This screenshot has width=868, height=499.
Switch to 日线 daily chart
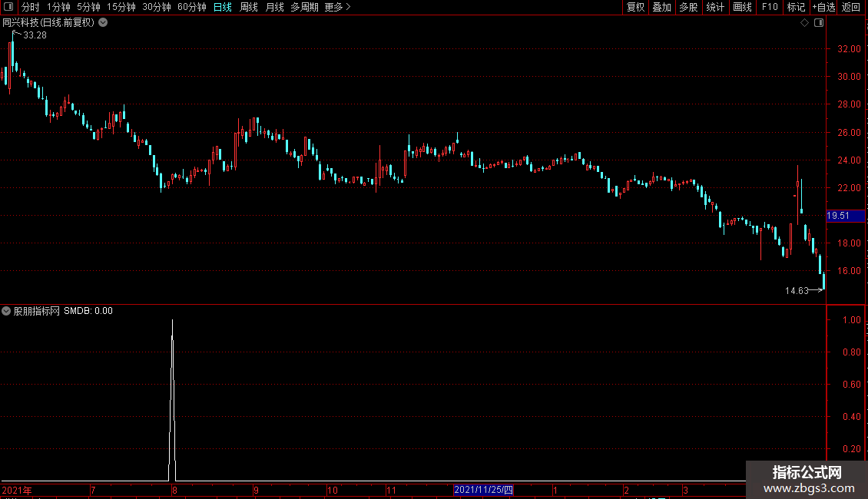click(223, 7)
